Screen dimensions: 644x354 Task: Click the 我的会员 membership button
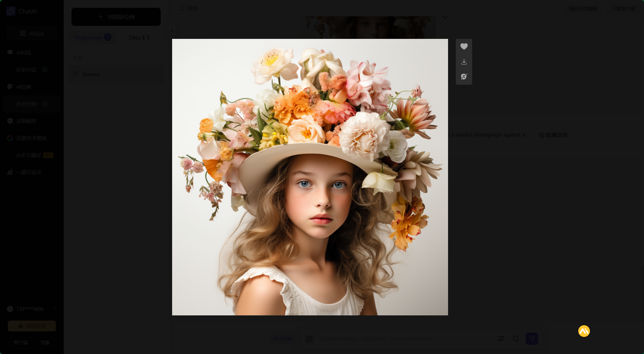pyautogui.click(x=32, y=326)
